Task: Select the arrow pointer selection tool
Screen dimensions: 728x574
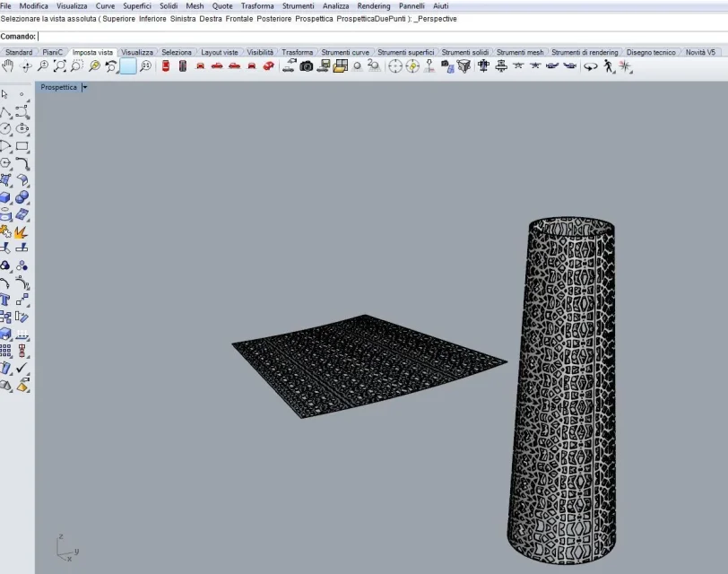Action: pos(5,94)
